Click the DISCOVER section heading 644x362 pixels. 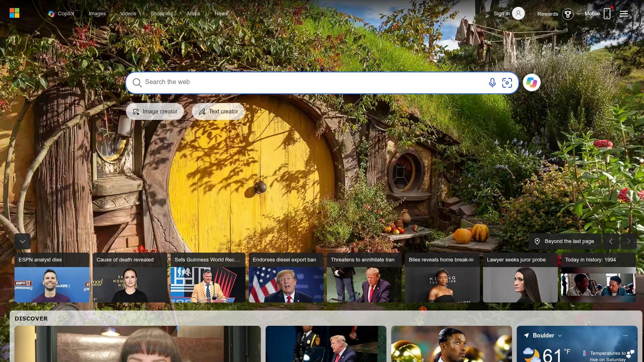tap(31, 319)
